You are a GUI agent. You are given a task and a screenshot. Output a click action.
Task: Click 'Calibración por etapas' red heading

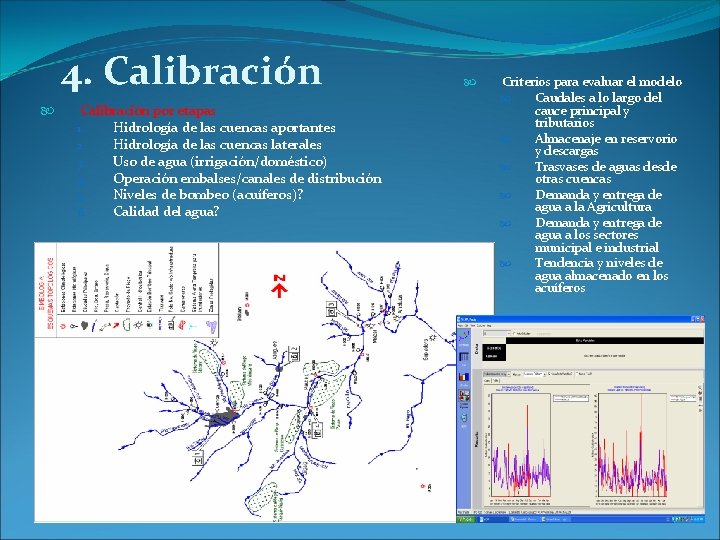pos(147,110)
